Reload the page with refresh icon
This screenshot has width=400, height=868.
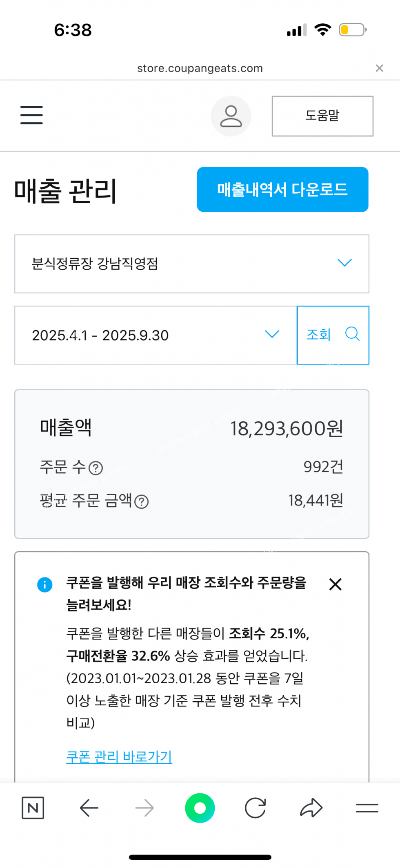(x=256, y=808)
